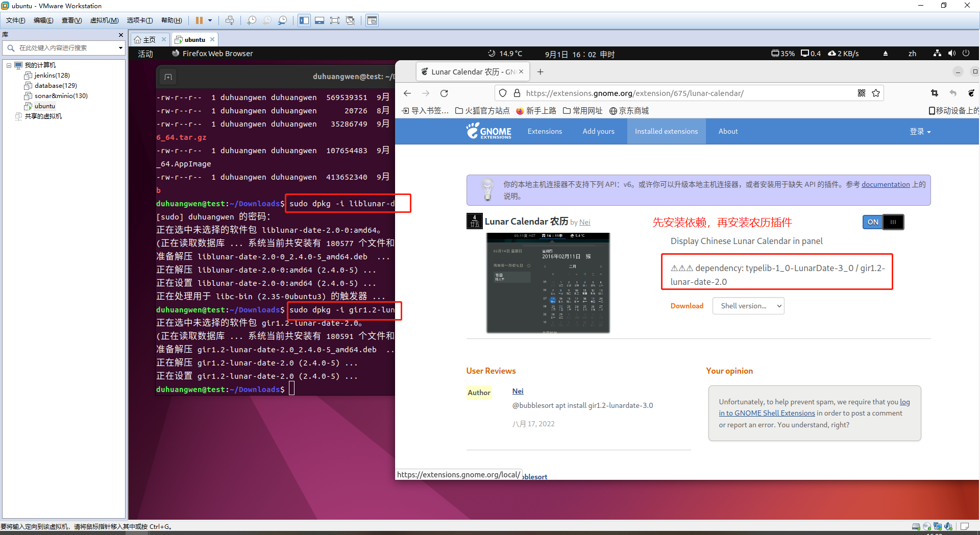Image resolution: width=980 pixels, height=535 pixels.
Task: Open the GNOME extension toolbar icon
Action: point(971,93)
